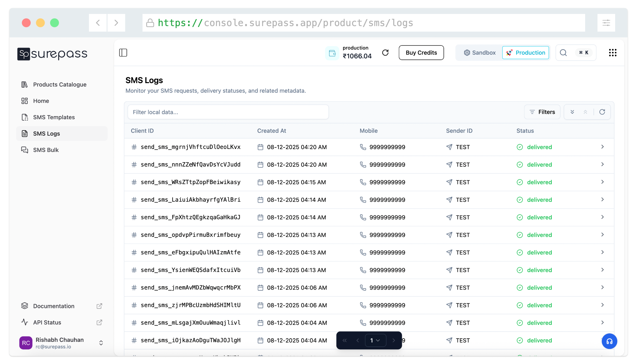Click the Filter local data input field
This screenshot has height=364, width=637.
228,112
